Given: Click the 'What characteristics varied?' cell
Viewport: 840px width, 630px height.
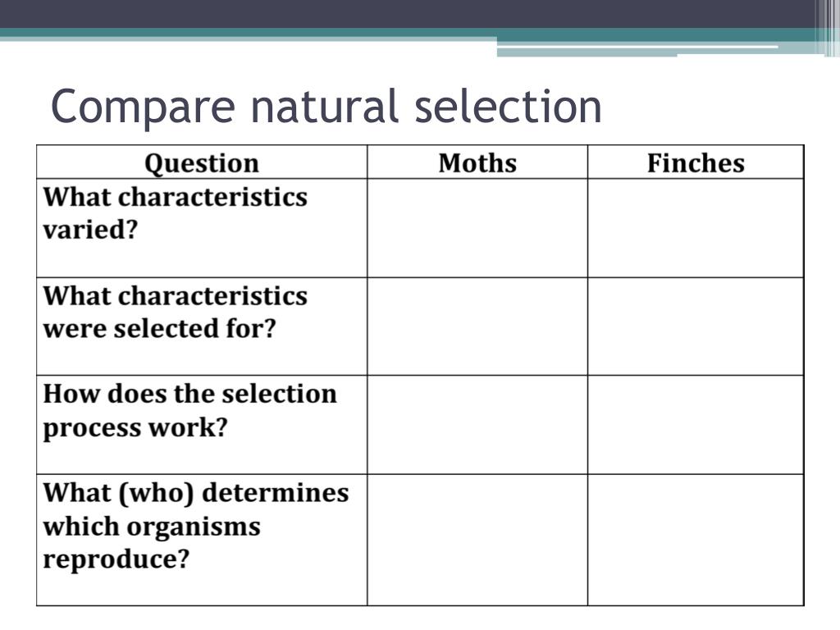Looking at the screenshot, I should point(202,228).
